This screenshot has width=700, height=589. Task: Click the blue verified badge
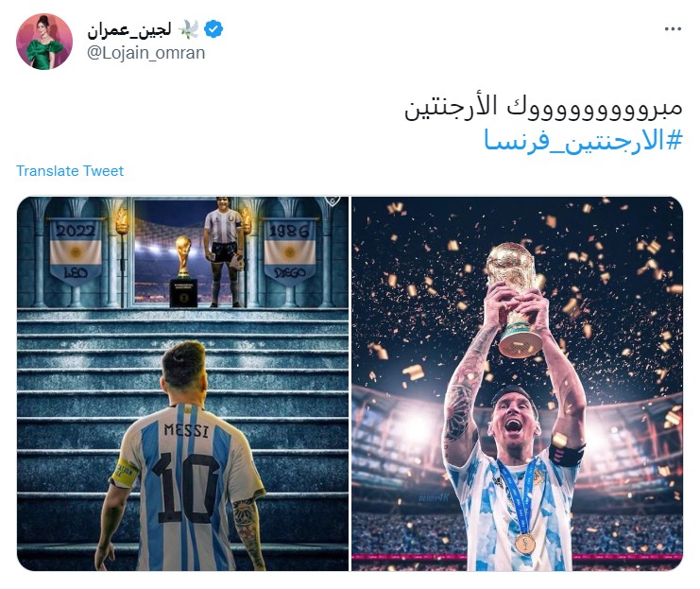pyautogui.click(x=213, y=30)
